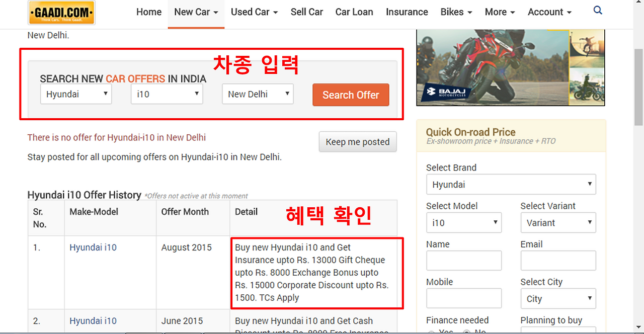The height and width of the screenshot is (334, 644).
Task: Open the i10 model dropdown in offer search
Action: (x=167, y=94)
